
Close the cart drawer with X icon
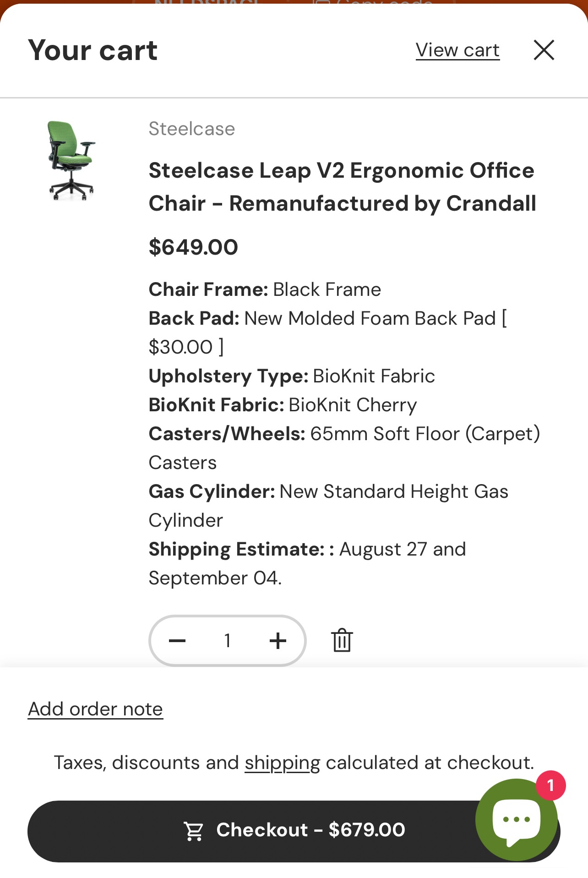coord(544,50)
